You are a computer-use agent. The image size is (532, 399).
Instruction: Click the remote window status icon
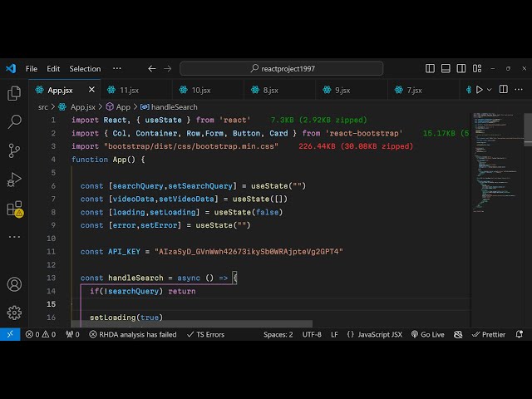point(9,334)
